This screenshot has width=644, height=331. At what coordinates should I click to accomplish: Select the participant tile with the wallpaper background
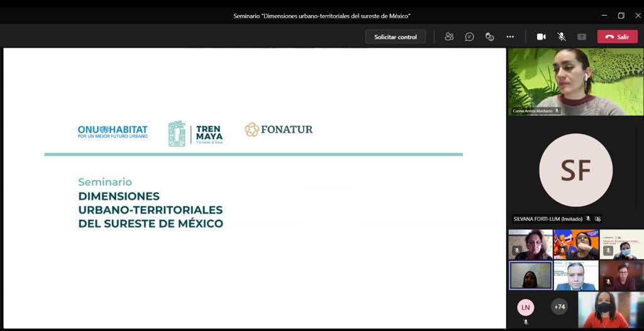click(531, 244)
